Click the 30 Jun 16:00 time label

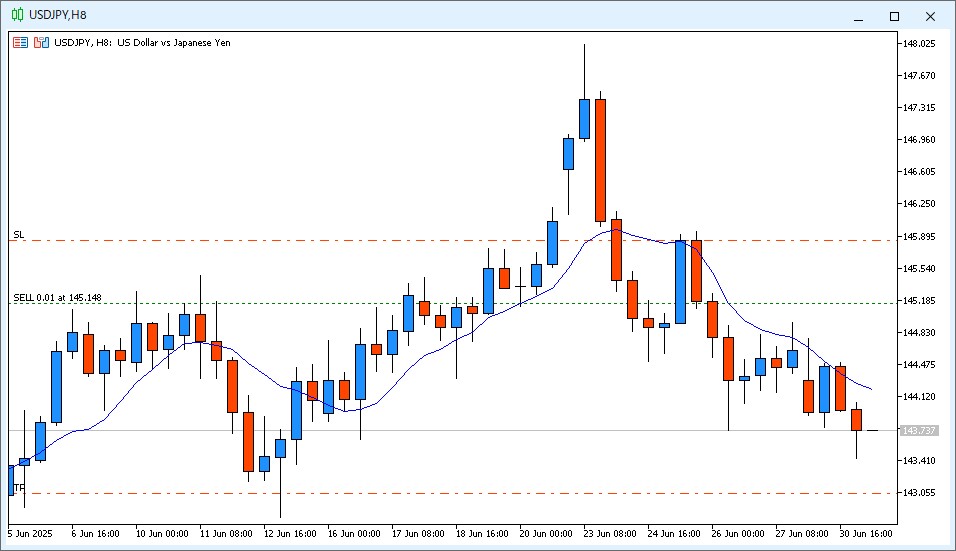[866, 534]
